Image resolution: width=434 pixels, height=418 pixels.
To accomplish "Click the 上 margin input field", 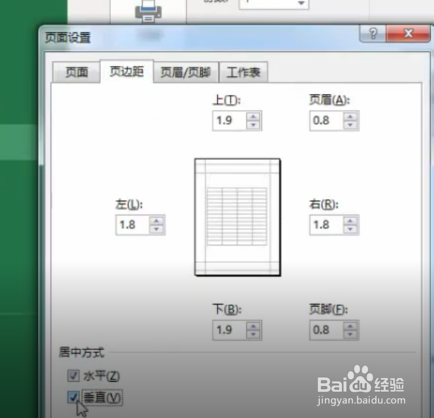I will (229, 120).
